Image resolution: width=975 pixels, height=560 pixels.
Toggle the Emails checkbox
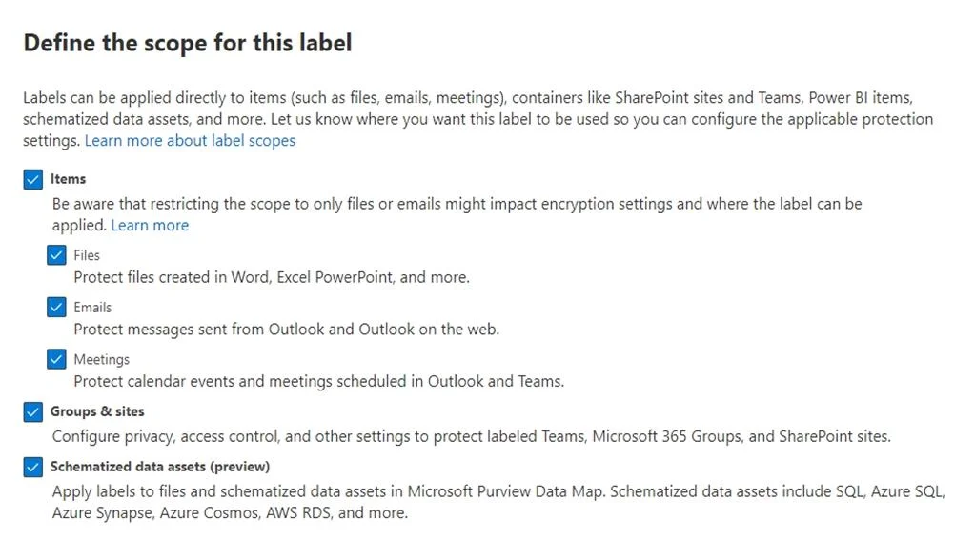point(56,307)
